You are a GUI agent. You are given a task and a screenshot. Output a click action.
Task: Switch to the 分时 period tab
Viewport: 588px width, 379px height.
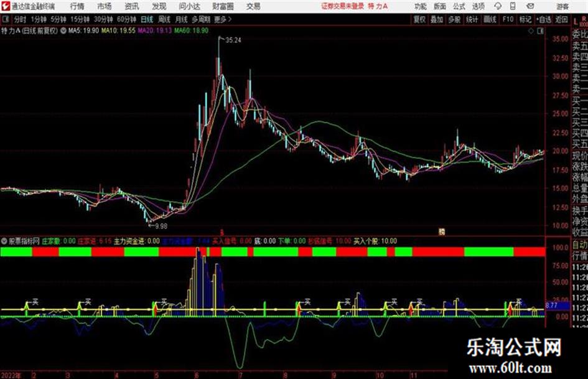coord(21,19)
